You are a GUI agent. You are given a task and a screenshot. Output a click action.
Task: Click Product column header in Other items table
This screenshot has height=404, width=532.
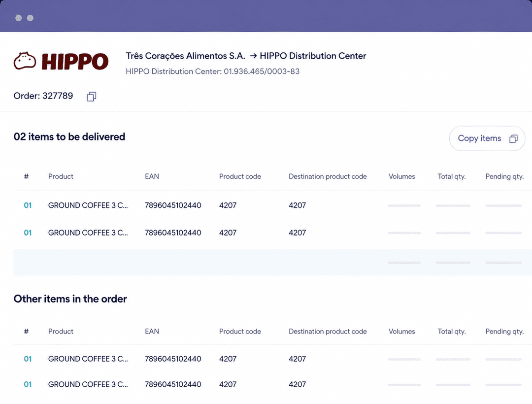pos(61,332)
